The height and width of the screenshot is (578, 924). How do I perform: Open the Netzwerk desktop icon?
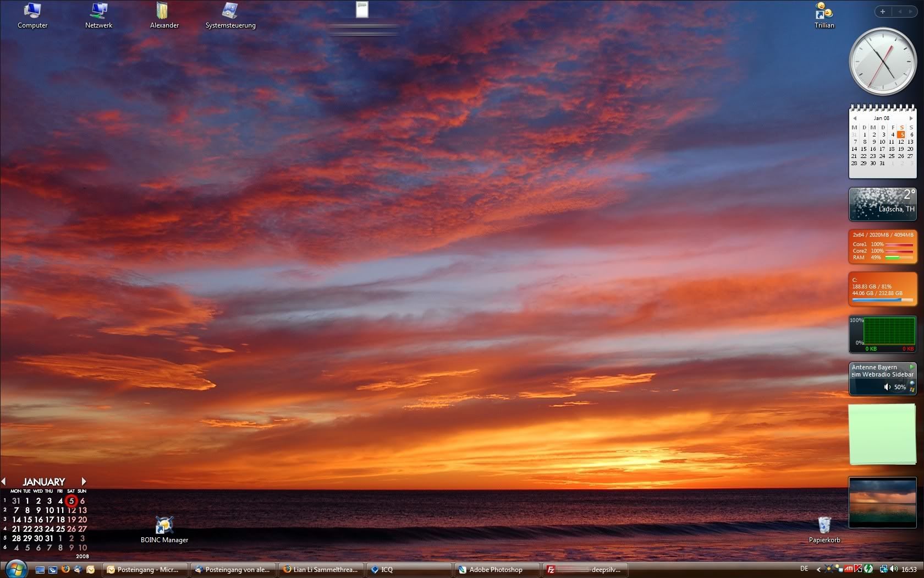(98, 15)
